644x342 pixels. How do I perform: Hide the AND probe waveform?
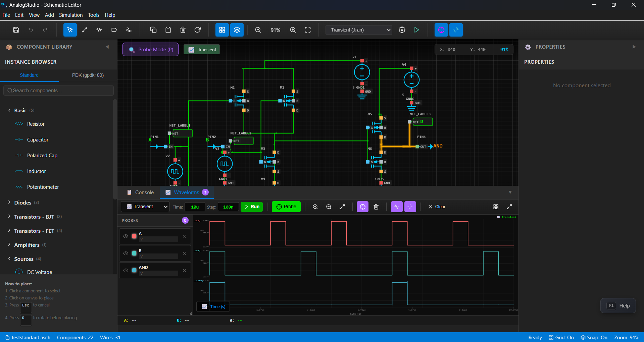[126, 270]
